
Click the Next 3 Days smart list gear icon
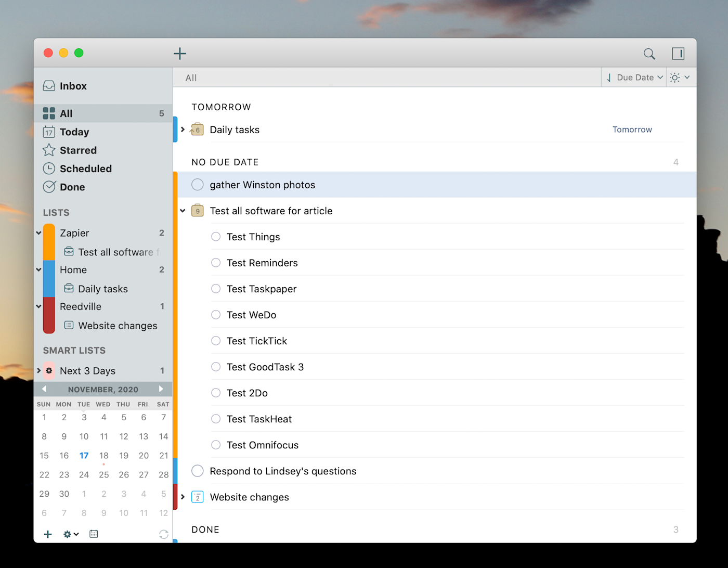pyautogui.click(x=49, y=371)
